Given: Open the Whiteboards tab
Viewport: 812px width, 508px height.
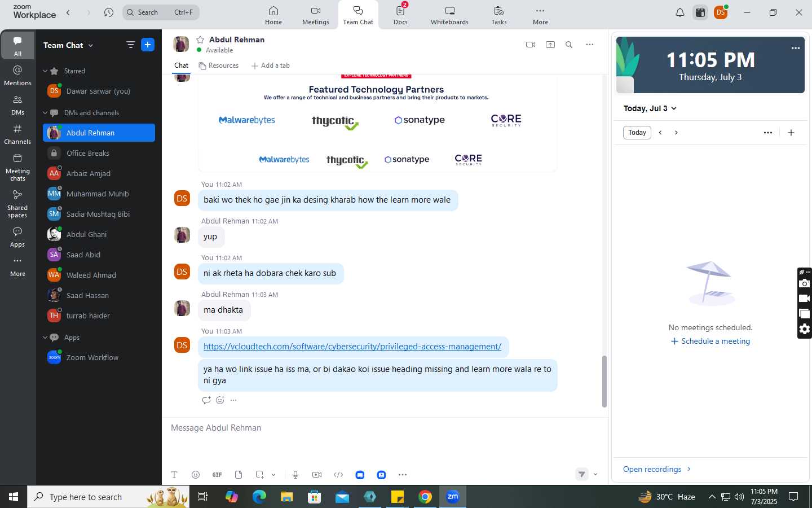Looking at the screenshot, I should [449, 15].
